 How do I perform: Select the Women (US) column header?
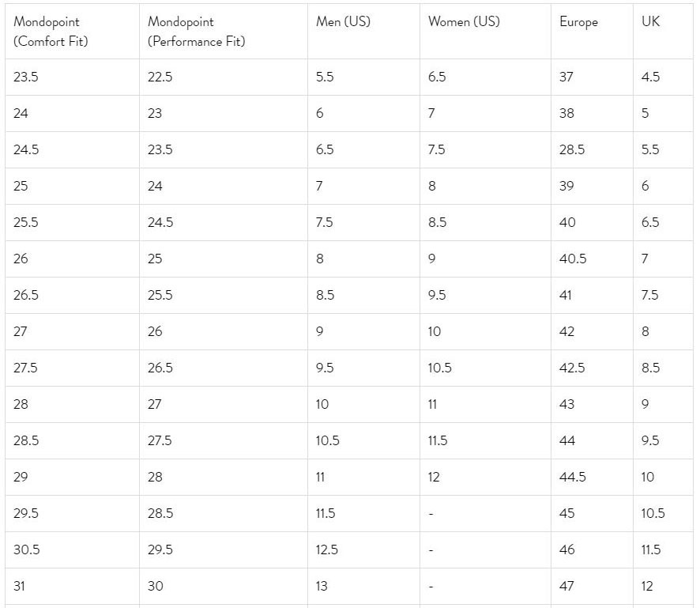485,32
